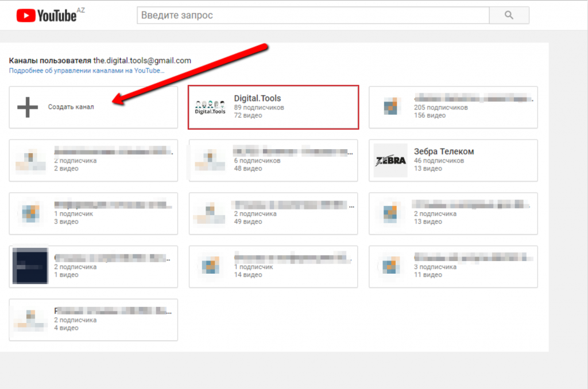Viewport: 588px width, 389px height.
Task: Click dark avatar of the 1-video channel
Action: click(x=30, y=266)
